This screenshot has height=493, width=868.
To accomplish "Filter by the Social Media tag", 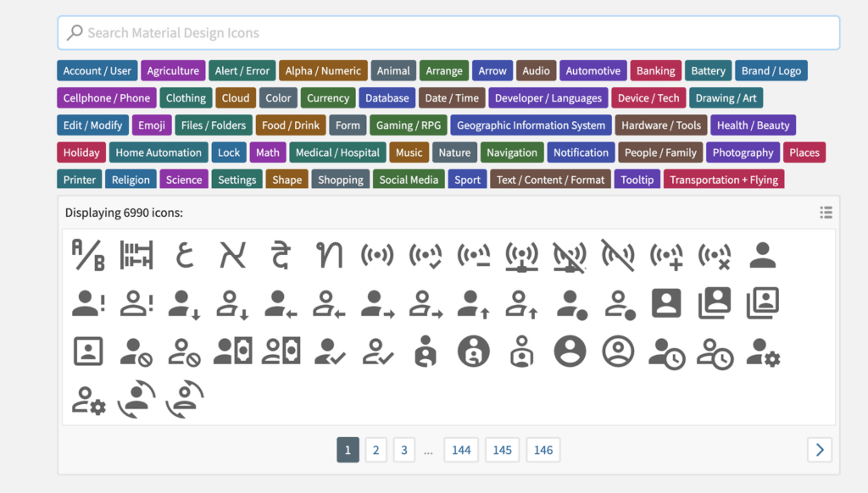I will coord(409,180).
